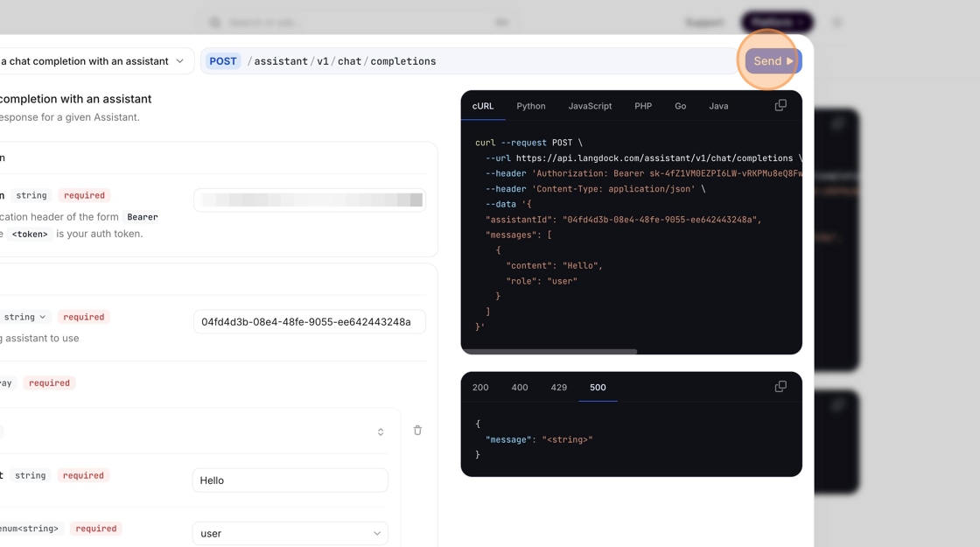The width and height of the screenshot is (980, 547).
Task: Select the cURL code tab
Action: click(x=483, y=106)
